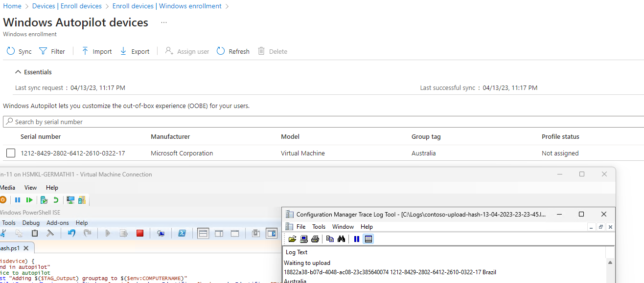Click the red Stop Operation button in ISE
This screenshot has width=644, height=283.
click(140, 234)
